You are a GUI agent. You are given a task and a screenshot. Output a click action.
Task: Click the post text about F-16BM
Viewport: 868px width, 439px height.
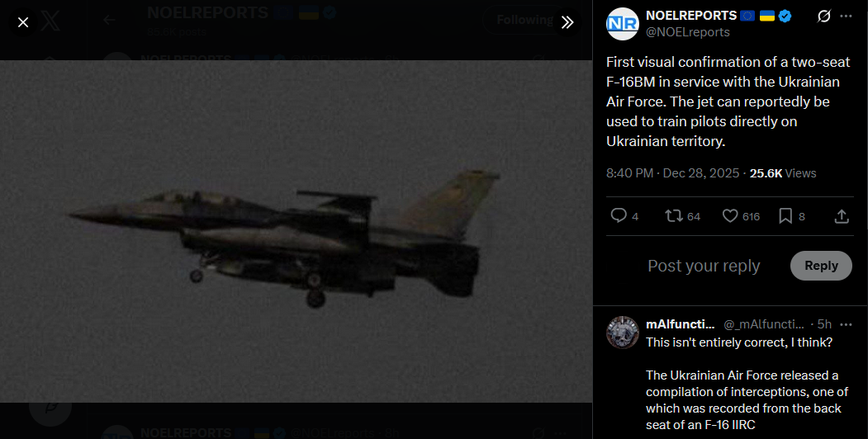point(728,101)
